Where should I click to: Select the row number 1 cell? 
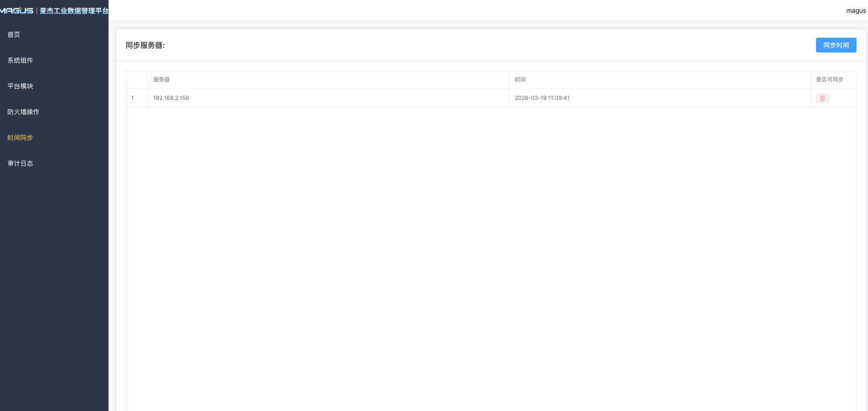coord(132,98)
